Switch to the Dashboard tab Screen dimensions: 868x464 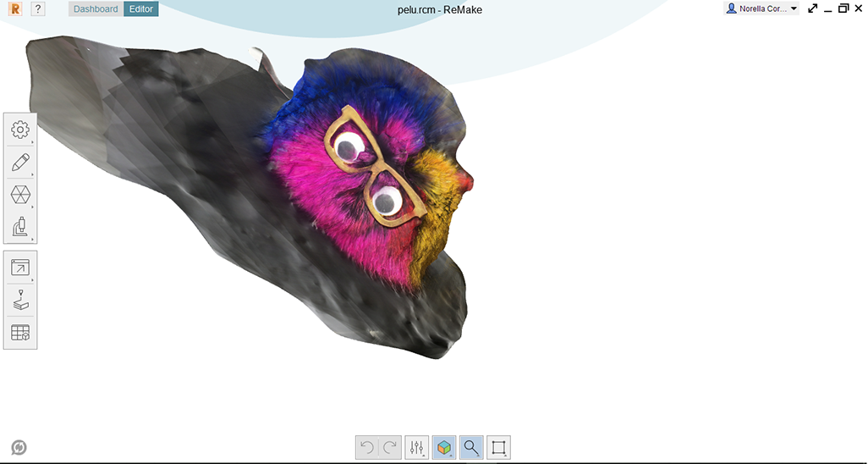pos(96,8)
